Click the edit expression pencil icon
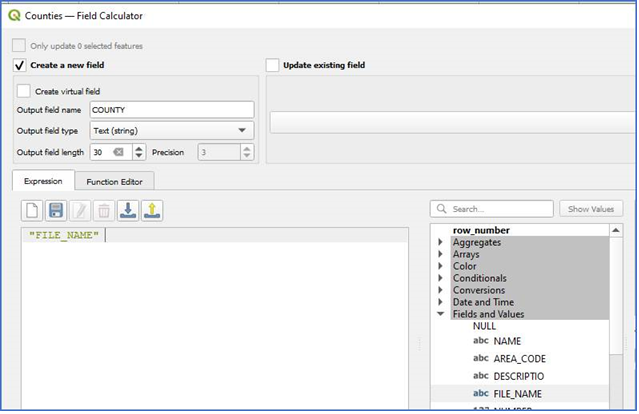The image size is (639, 414). tap(80, 211)
